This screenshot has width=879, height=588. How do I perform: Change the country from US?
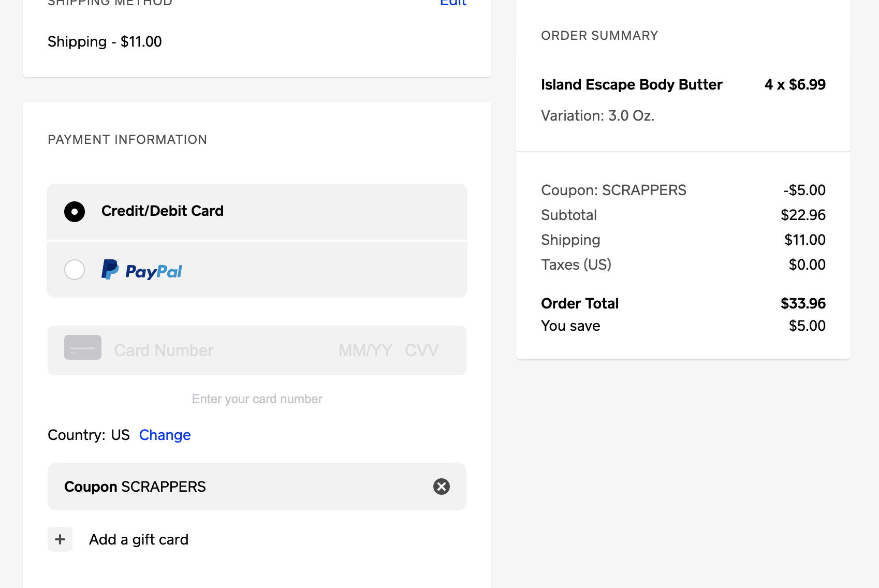click(165, 435)
